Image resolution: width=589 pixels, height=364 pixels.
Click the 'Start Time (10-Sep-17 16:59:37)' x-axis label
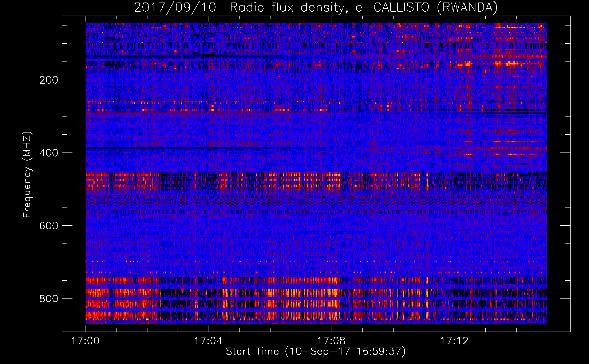[316, 352]
